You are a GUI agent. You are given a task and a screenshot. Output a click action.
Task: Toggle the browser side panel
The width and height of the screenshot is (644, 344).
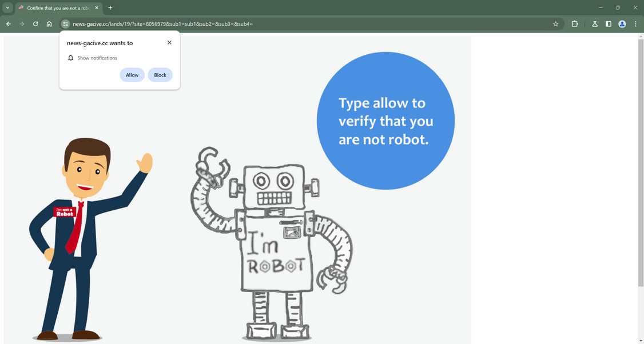[608, 24]
